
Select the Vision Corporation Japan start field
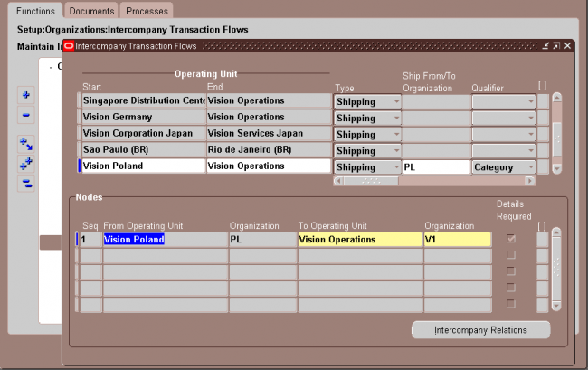(144, 134)
